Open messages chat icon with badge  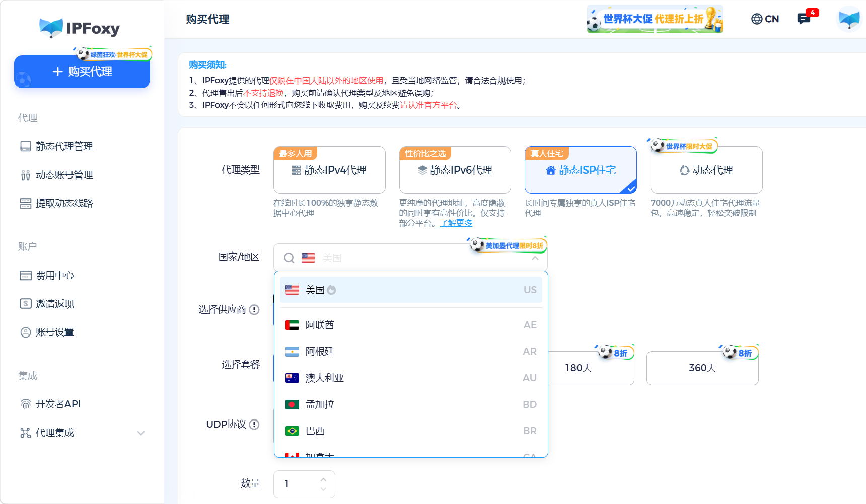tap(804, 19)
